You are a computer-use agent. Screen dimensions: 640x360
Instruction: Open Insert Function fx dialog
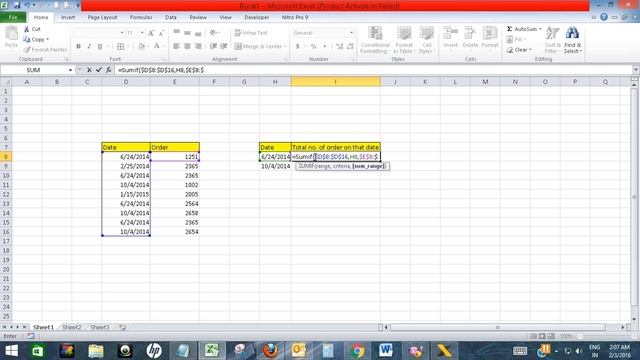(x=109, y=70)
